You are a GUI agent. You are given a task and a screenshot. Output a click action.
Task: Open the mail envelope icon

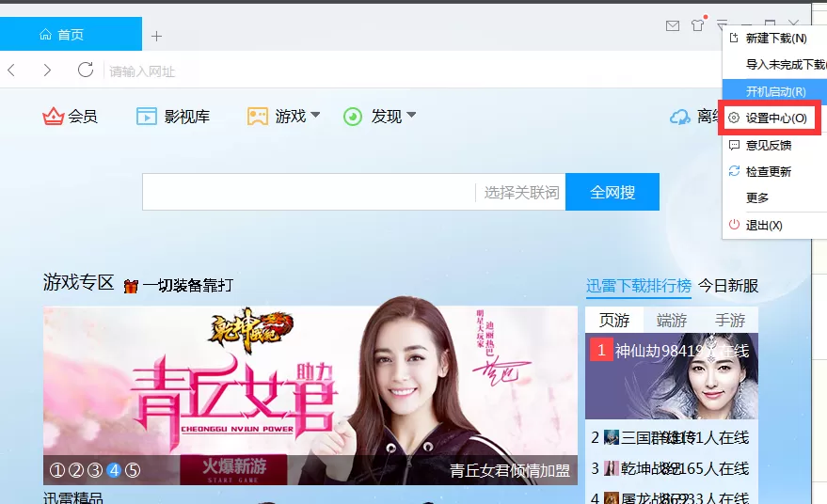(x=673, y=25)
